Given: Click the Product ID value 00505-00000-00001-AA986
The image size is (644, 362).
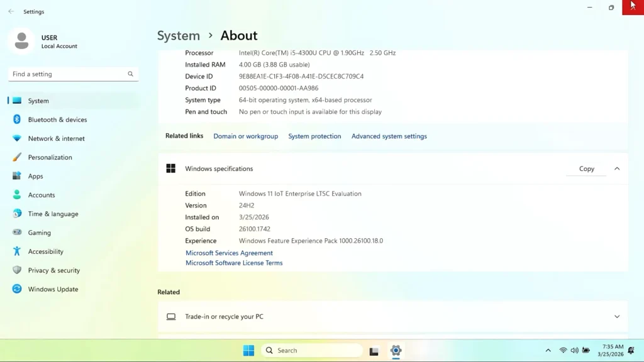Looking at the screenshot, I should 279,88.
